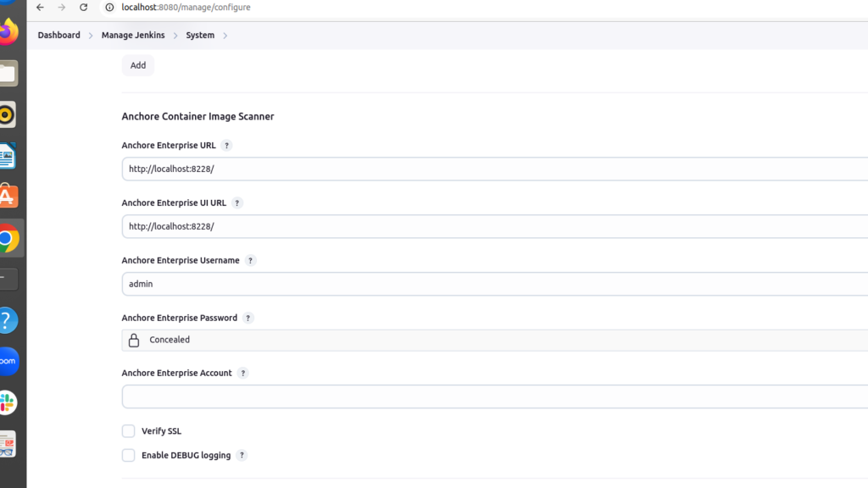Click the browser forward arrow
This screenshot has width=868, height=488.
click(61, 7)
